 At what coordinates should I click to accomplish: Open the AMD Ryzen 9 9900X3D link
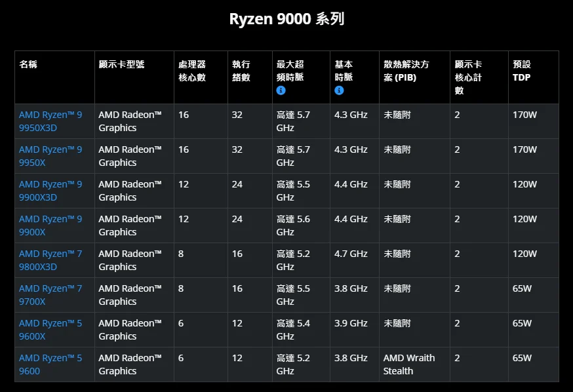click(50, 191)
